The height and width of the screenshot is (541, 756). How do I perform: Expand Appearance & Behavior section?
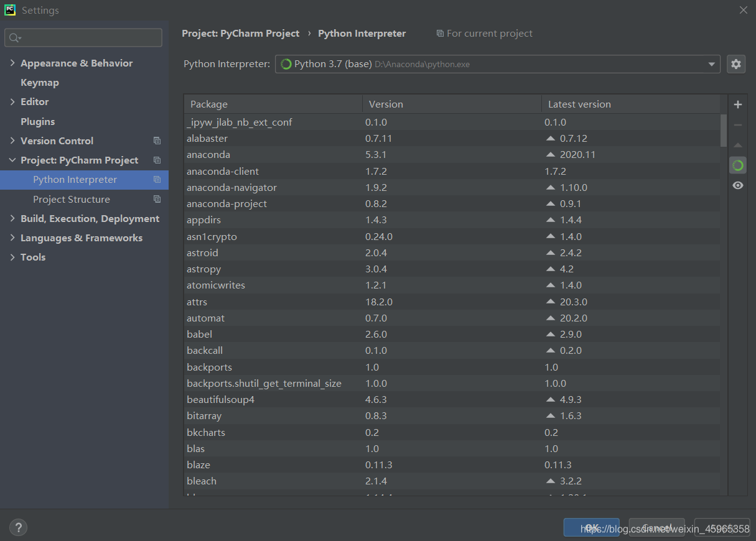[x=12, y=63]
